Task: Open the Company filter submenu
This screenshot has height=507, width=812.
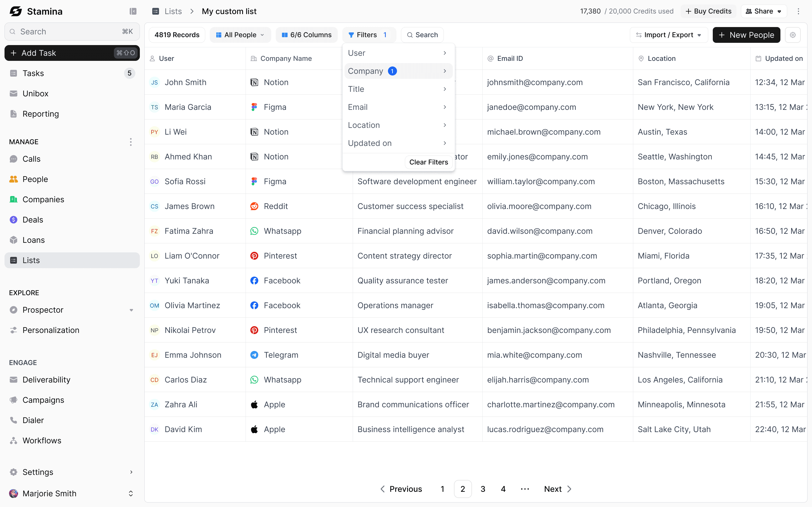Action: (x=398, y=71)
